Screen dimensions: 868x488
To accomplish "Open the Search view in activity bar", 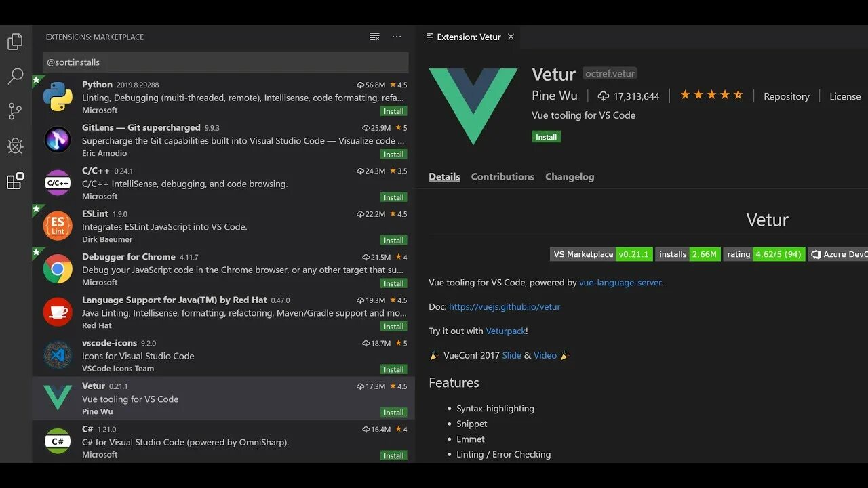I will 15,77.
